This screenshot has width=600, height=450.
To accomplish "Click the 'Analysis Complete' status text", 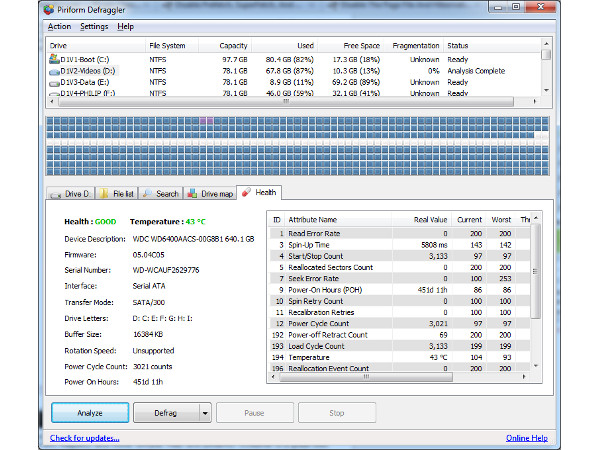I will click(476, 71).
